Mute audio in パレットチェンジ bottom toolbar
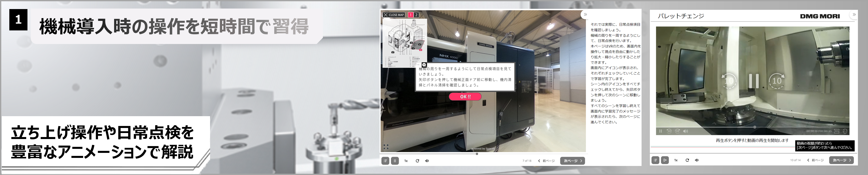This screenshot has height=175, width=868. click(697, 160)
